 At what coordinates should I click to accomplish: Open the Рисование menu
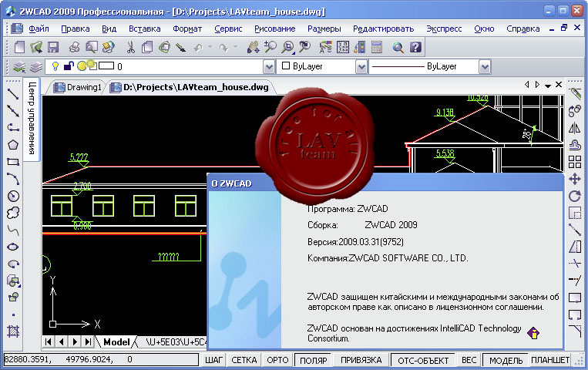[274, 29]
